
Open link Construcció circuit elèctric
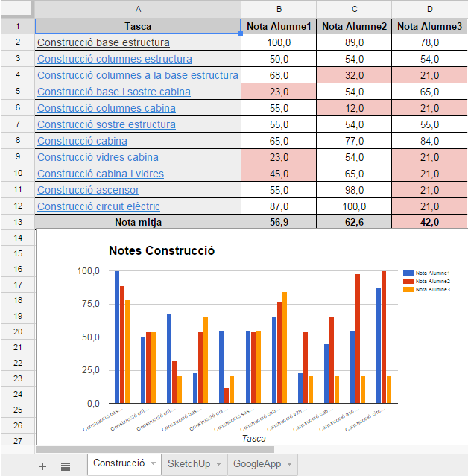(98, 206)
